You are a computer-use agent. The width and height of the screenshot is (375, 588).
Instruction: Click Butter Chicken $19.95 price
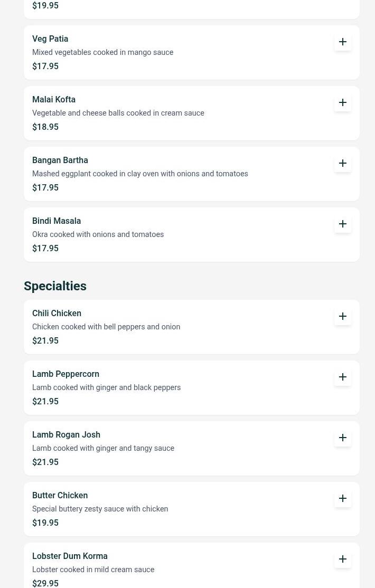(45, 523)
